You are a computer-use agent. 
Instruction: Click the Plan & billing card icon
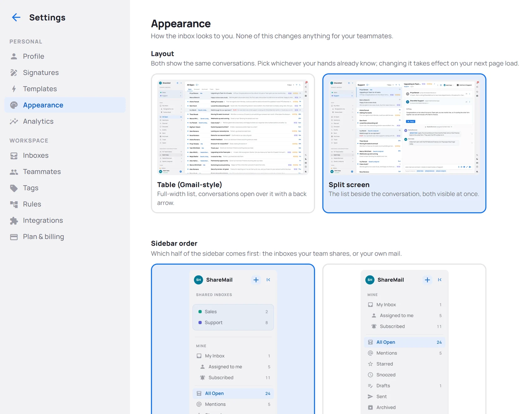(x=14, y=237)
